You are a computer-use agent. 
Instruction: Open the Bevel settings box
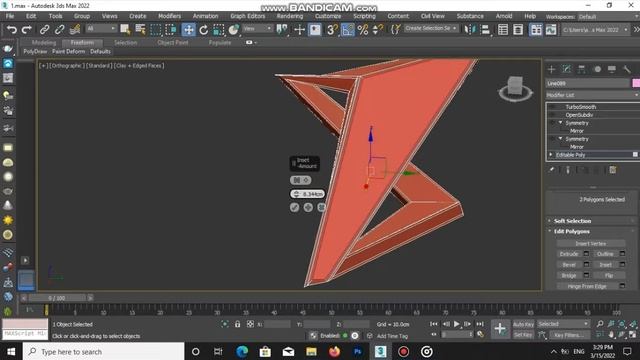(x=586, y=264)
